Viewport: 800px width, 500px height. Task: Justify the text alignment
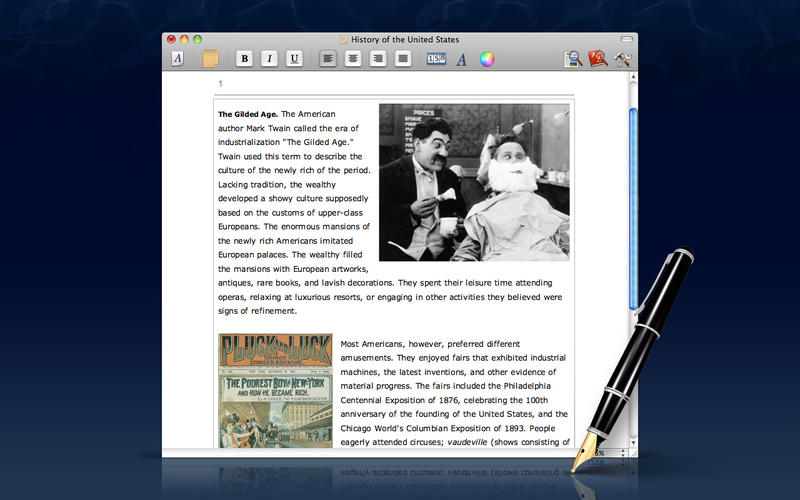click(402, 59)
